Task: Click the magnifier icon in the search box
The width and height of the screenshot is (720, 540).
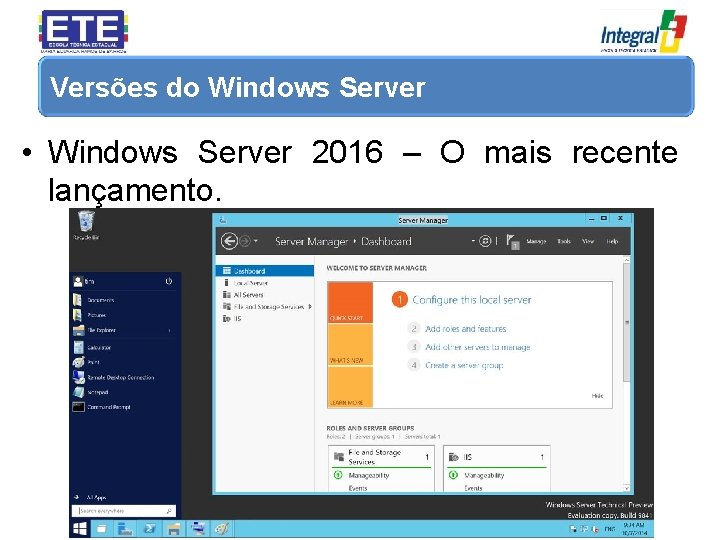Action: tap(169, 511)
